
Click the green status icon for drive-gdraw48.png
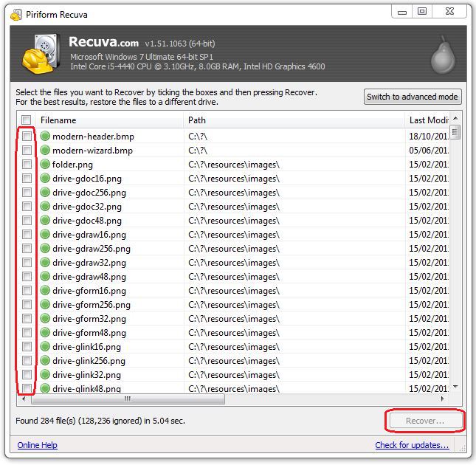pyautogui.click(x=45, y=276)
